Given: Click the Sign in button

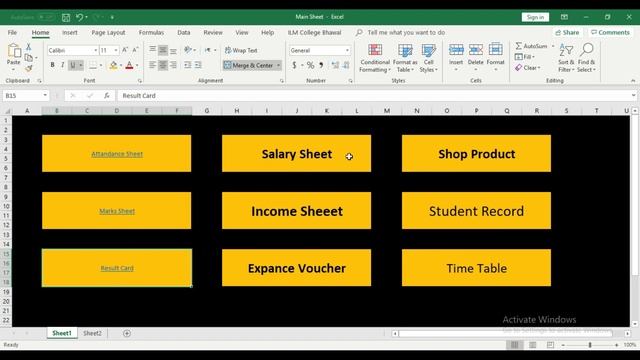Looking at the screenshot, I should (535, 17).
